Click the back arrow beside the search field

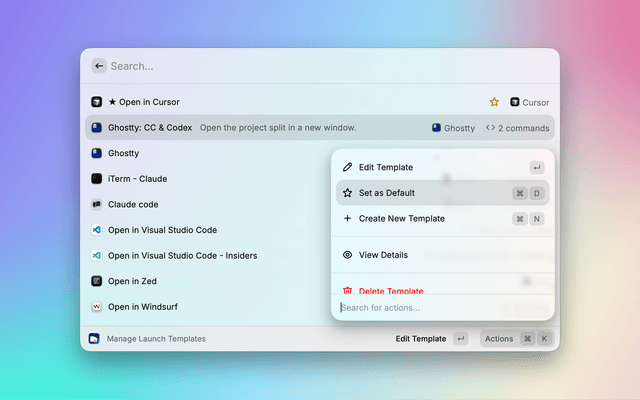pyautogui.click(x=99, y=66)
